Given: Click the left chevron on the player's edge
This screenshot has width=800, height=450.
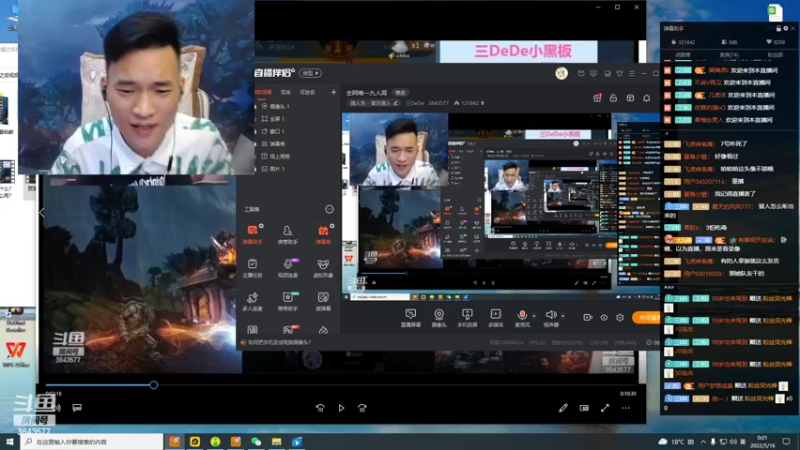Looking at the screenshot, I should point(42,212).
